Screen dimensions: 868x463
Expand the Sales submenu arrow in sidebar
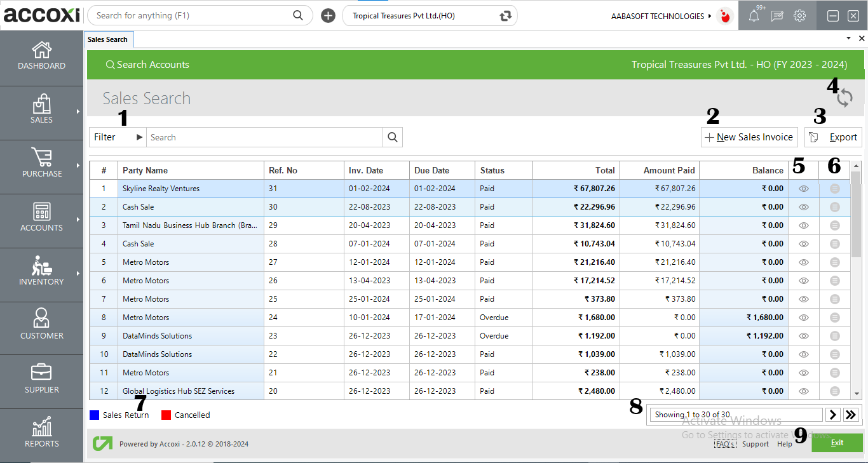[78, 112]
